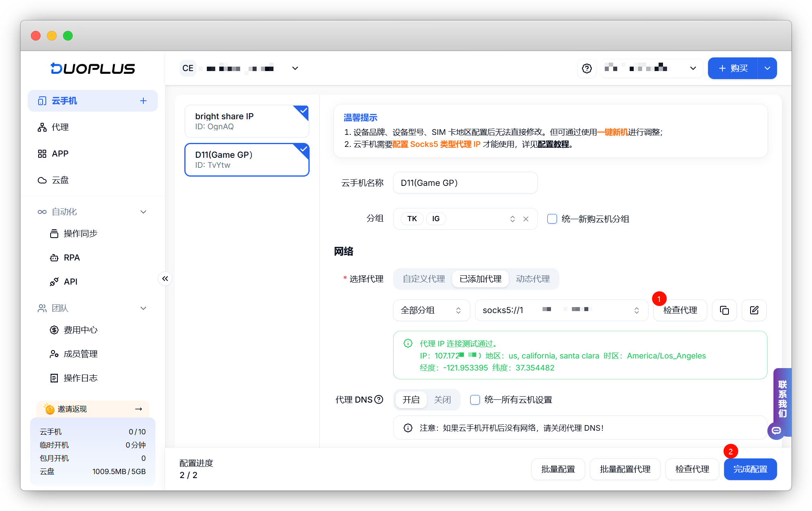Open the 全部分组 dropdown
This screenshot has width=812, height=511.
(431, 310)
